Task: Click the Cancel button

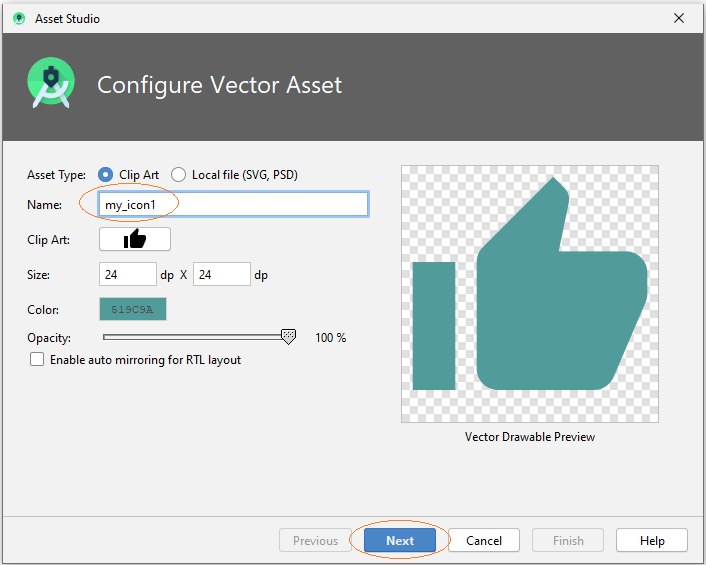Action: pyautogui.click(x=484, y=540)
